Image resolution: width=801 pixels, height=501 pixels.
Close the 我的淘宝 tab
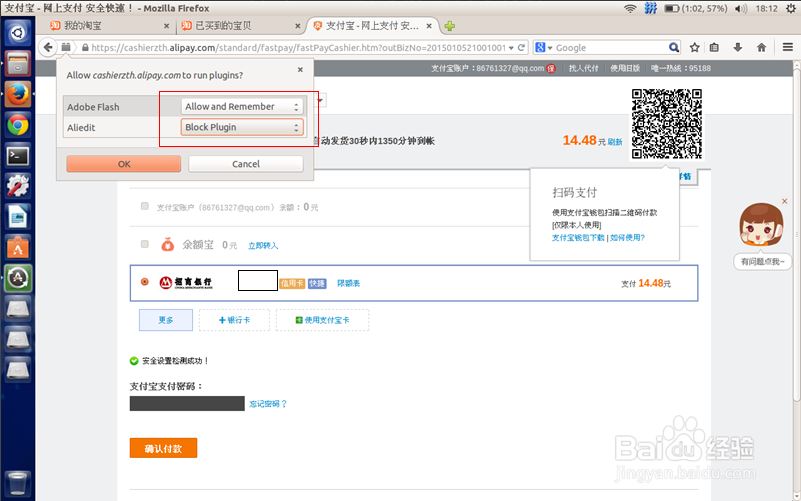pos(166,26)
